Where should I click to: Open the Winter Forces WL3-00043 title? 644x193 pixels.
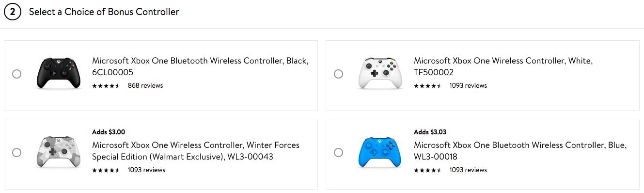point(196,151)
